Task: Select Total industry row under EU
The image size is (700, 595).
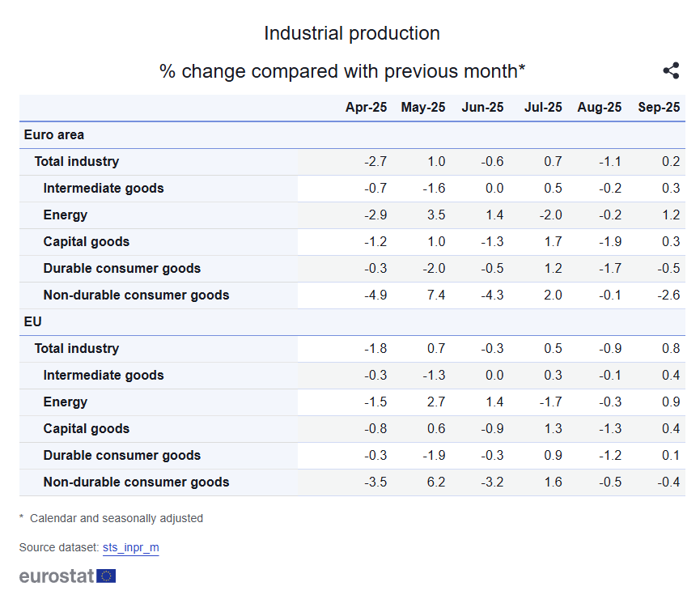Action: [x=77, y=349]
